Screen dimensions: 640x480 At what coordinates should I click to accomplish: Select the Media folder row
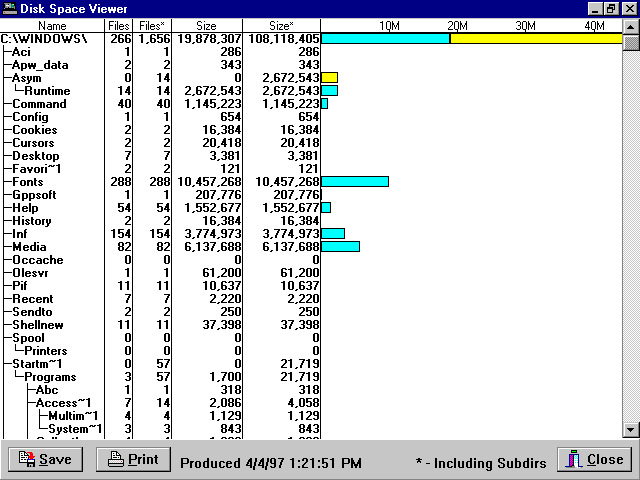(x=29, y=247)
